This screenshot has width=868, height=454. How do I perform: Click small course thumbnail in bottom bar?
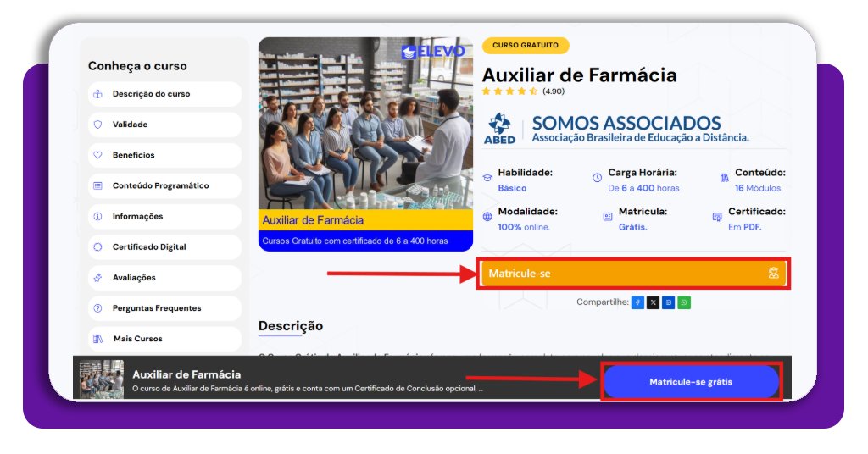[x=102, y=379]
